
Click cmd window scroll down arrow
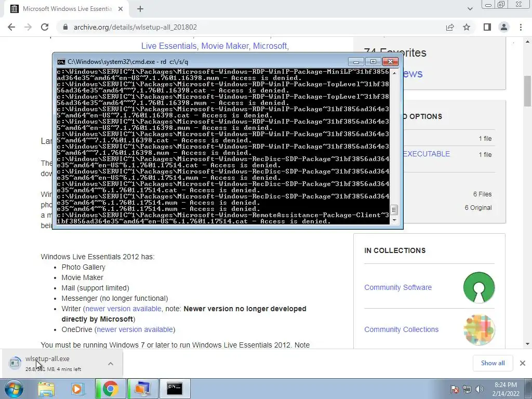point(394,220)
